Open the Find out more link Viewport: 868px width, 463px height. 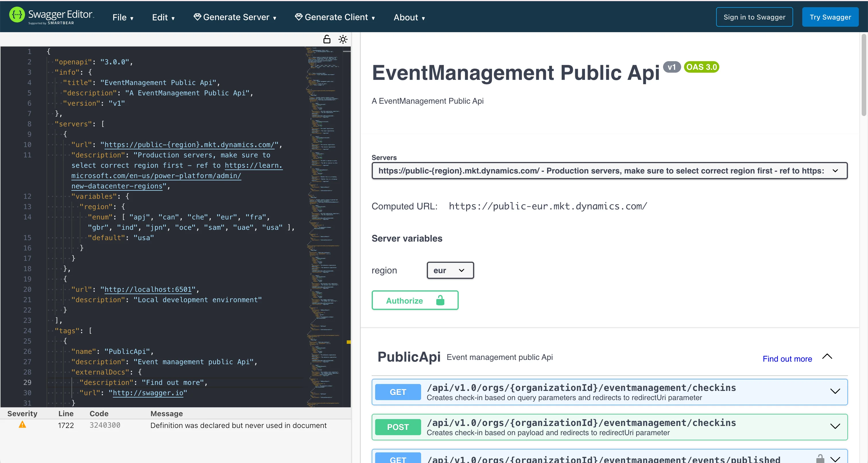pyautogui.click(x=787, y=358)
